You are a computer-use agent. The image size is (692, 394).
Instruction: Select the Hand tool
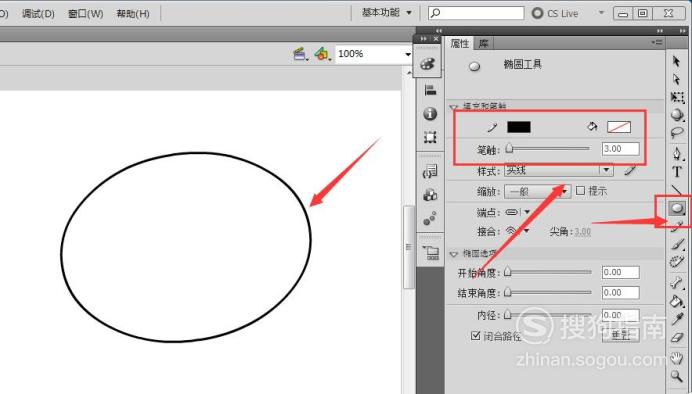coord(677,358)
